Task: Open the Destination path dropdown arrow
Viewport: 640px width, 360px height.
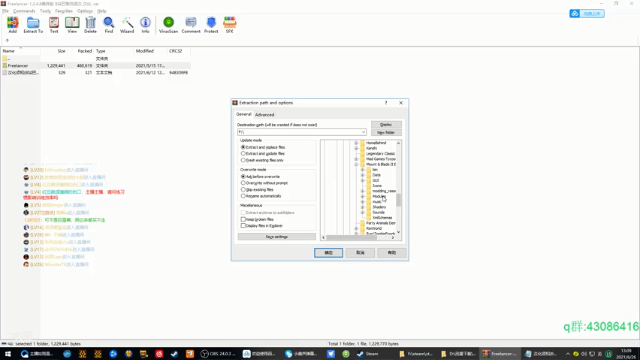Action: point(363,132)
